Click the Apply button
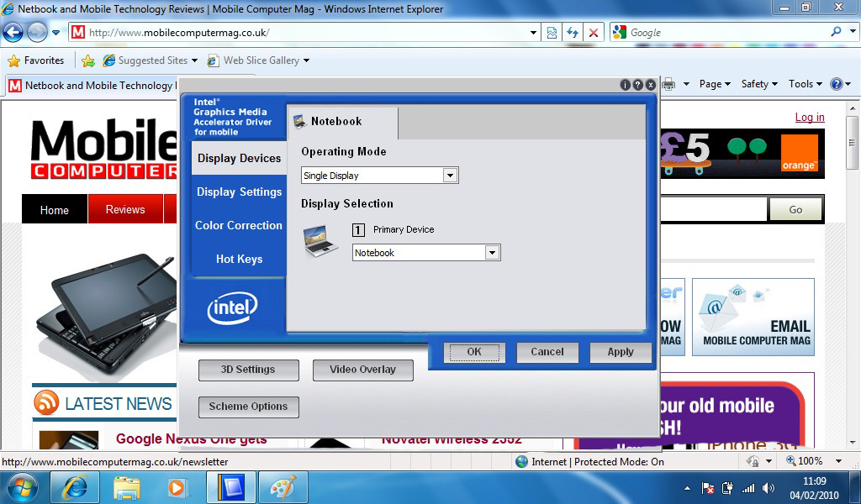 point(621,352)
